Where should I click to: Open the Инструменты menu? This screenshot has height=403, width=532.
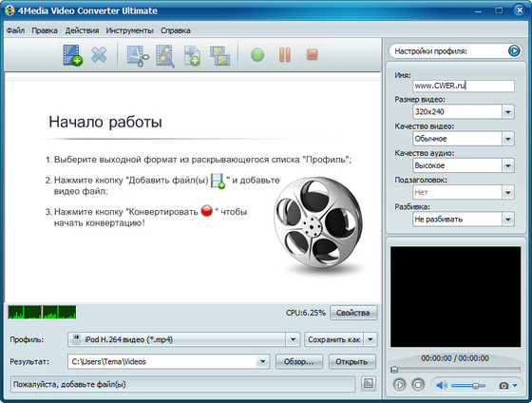point(129,30)
